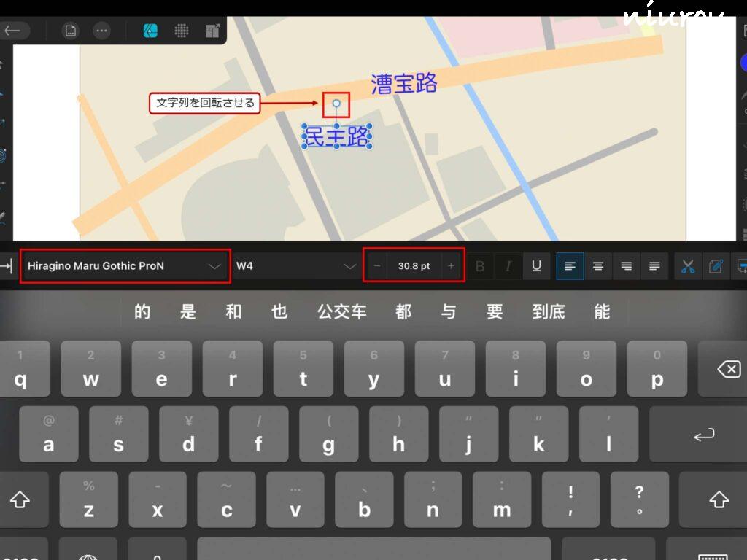The width and height of the screenshot is (747, 560).
Task: Select center text alignment
Action: (x=598, y=266)
